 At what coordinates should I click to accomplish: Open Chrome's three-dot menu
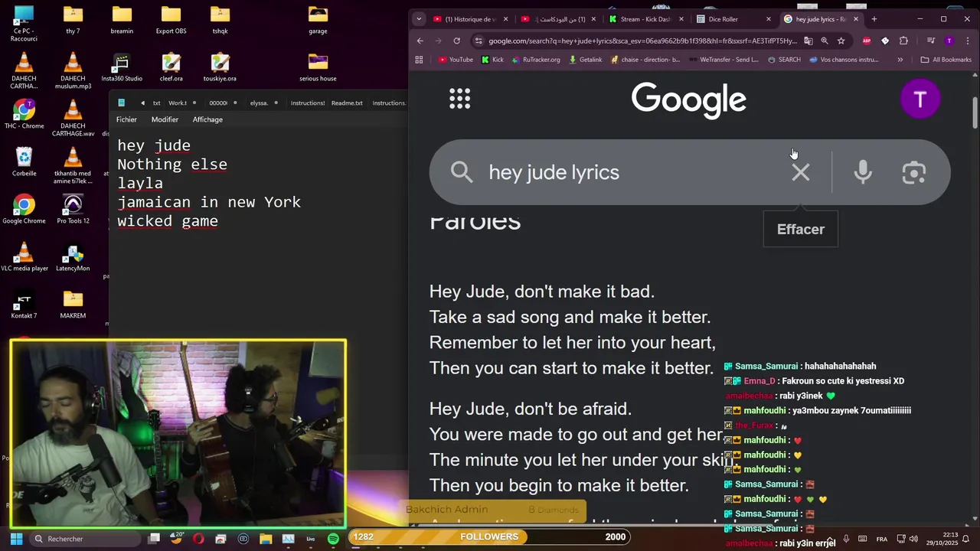pos(969,41)
